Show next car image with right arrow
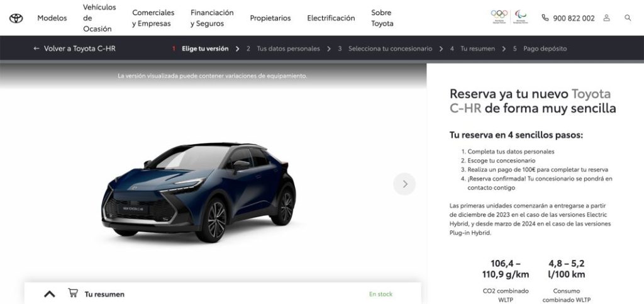Image resolution: width=644 pixels, height=304 pixels. point(404,184)
